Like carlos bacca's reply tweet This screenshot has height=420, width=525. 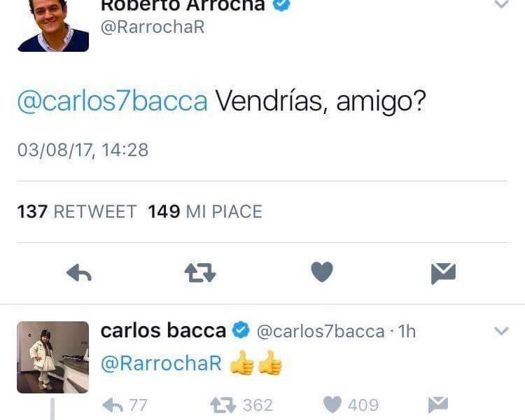[351, 405]
